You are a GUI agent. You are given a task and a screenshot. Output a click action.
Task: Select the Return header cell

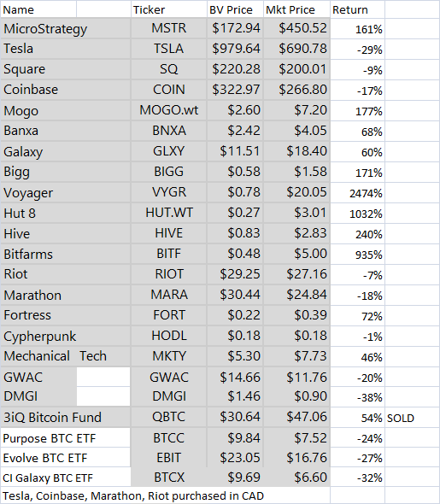tap(357, 9)
